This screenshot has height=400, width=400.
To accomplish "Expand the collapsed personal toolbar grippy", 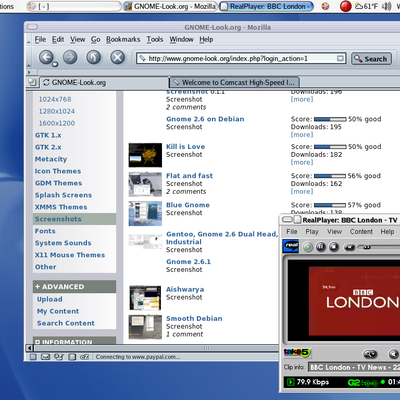I will tap(29, 72).
